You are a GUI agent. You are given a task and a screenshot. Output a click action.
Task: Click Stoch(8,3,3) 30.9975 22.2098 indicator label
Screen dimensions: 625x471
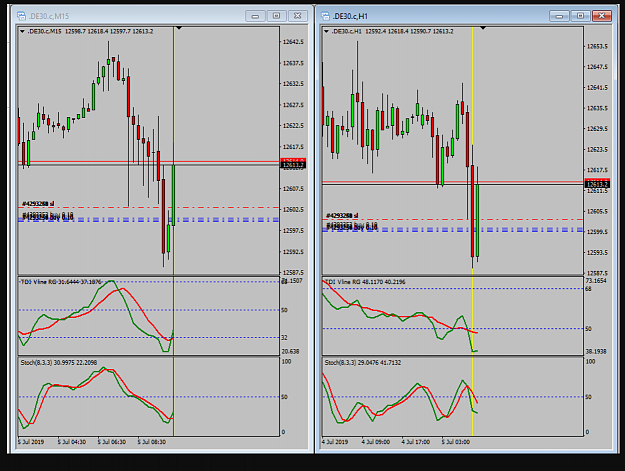click(x=59, y=363)
